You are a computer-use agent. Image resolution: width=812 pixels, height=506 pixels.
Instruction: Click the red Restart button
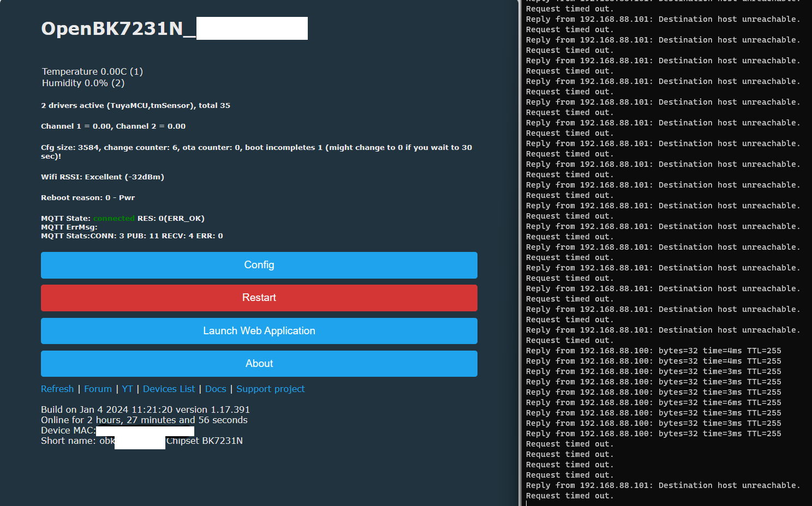coord(259,298)
